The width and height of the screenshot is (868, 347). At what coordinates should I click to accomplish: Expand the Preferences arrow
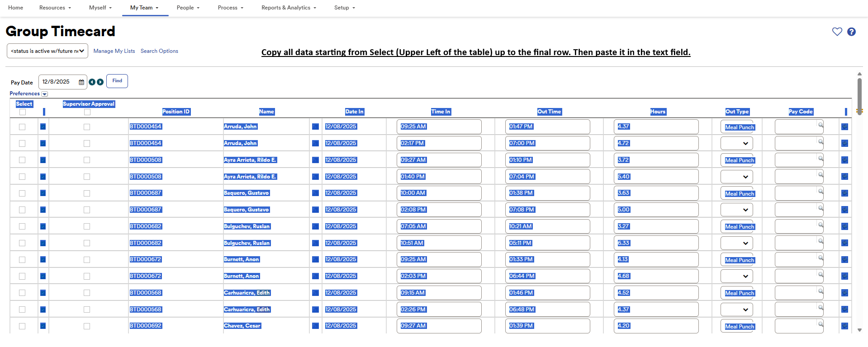(x=44, y=94)
